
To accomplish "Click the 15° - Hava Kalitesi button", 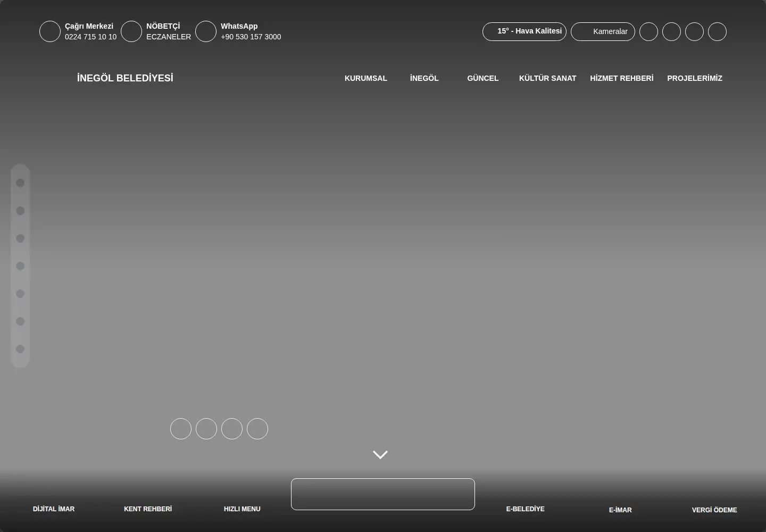I will (x=524, y=31).
